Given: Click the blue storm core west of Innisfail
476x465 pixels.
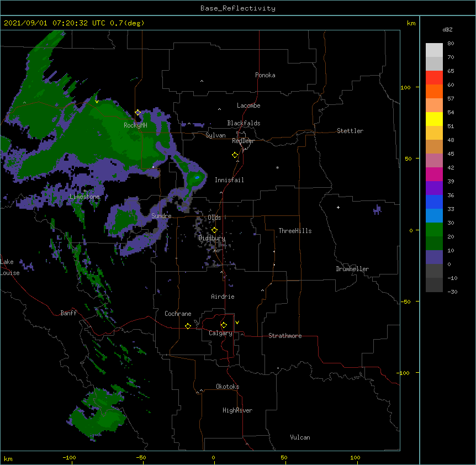Looking at the screenshot, I should [197, 177].
